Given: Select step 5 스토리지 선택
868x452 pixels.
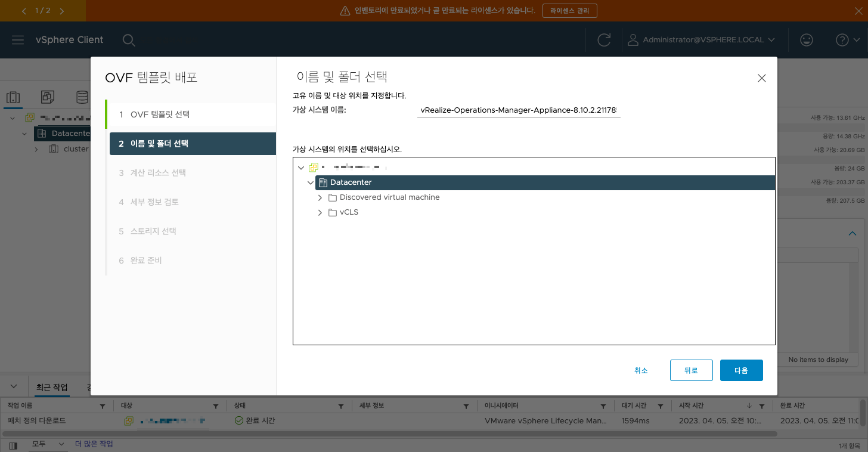Looking at the screenshot, I should (x=193, y=231).
